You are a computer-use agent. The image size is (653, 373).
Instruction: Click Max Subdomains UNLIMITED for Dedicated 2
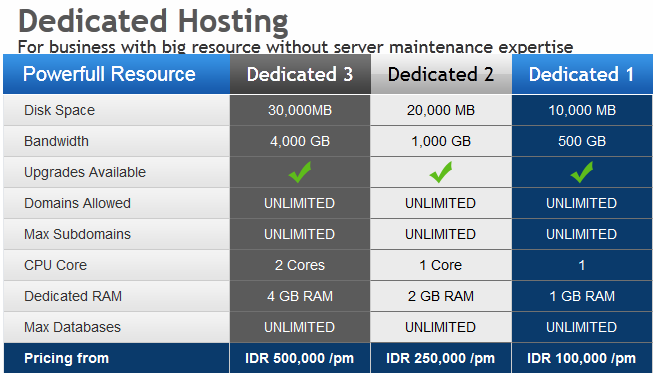(441, 234)
